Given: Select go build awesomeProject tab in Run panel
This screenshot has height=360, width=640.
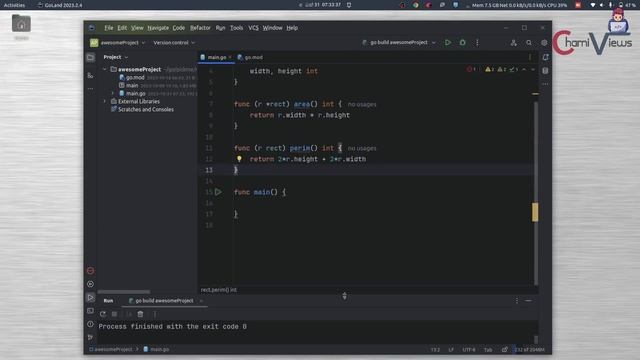Looking at the screenshot, I should click(164, 301).
